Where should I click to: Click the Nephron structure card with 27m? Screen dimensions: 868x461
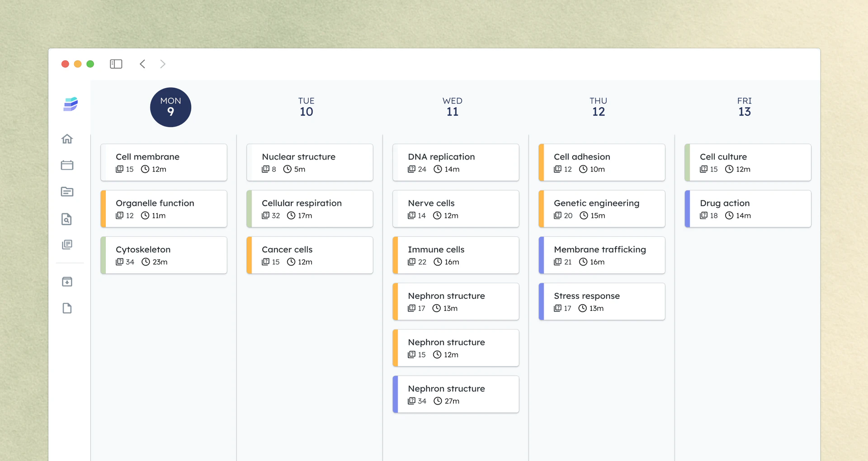(x=456, y=394)
